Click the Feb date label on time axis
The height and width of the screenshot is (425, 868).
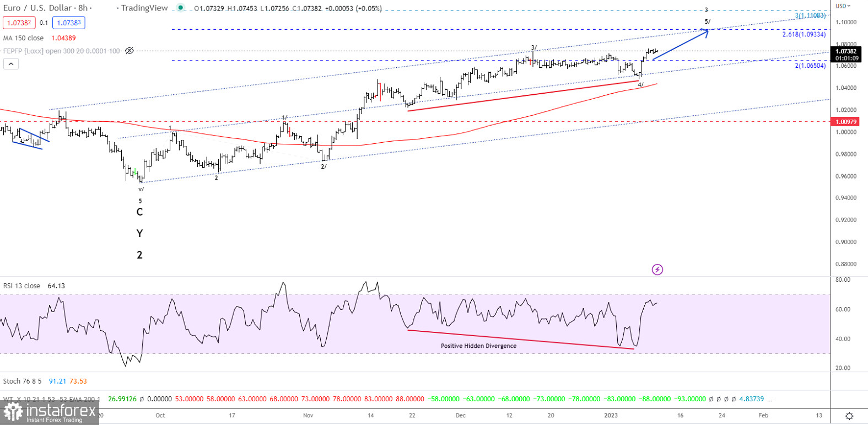tap(763, 415)
